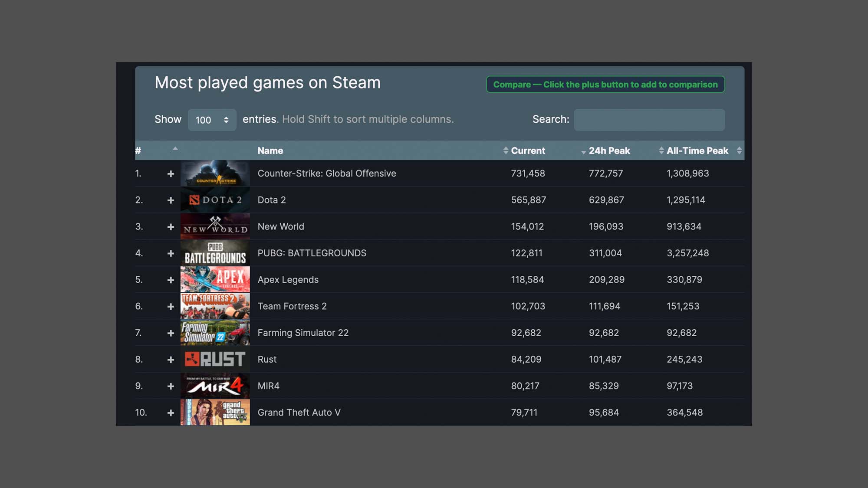Viewport: 868px width, 488px height.
Task: Open the Apex Legends name link
Action: click(288, 280)
